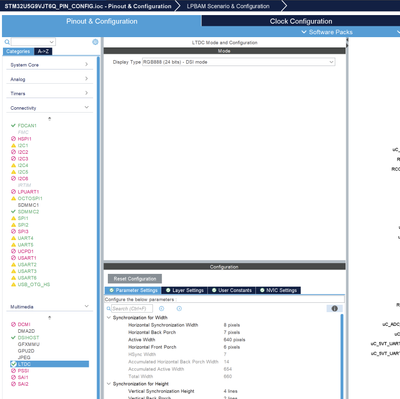Click the parameter Search input field
The image size is (400, 399).
pyautogui.click(x=132, y=309)
